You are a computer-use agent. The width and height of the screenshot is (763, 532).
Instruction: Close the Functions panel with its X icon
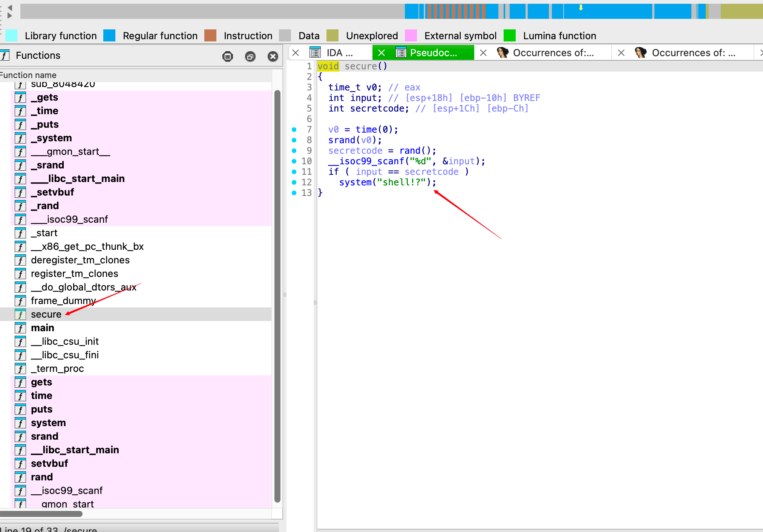tap(273, 57)
